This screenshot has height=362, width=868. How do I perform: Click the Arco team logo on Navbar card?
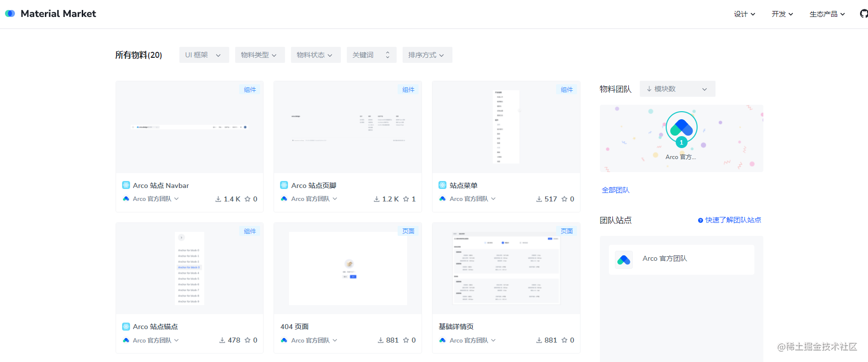click(x=126, y=198)
